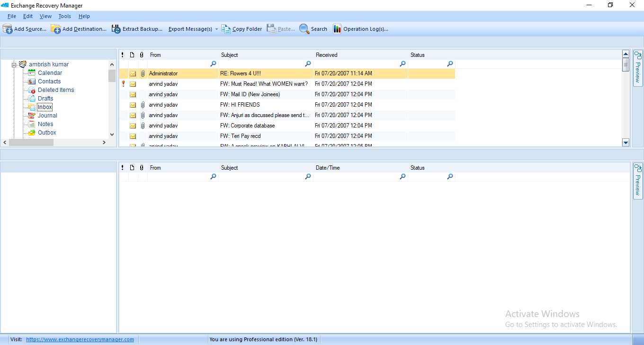The width and height of the screenshot is (644, 345).
Task: Open the File menu
Action: coord(12,16)
